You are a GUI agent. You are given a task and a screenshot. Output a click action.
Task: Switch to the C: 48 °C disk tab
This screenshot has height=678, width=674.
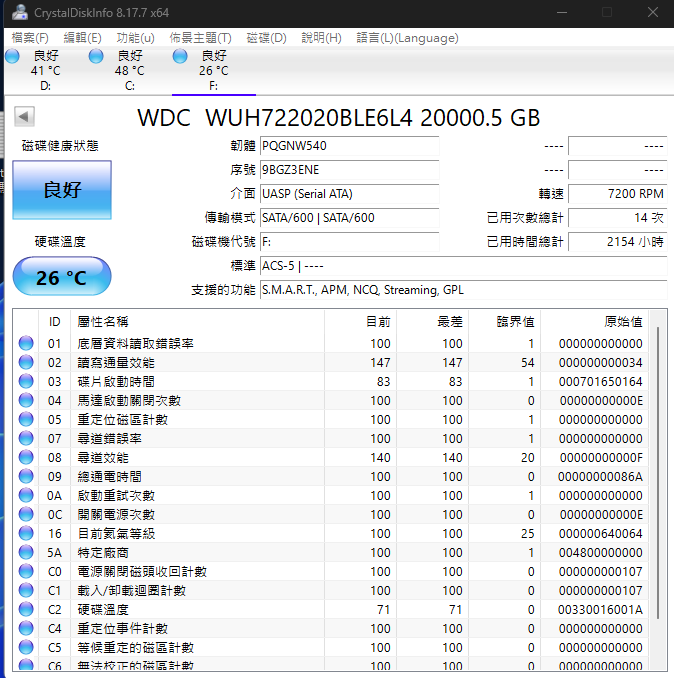pos(129,70)
